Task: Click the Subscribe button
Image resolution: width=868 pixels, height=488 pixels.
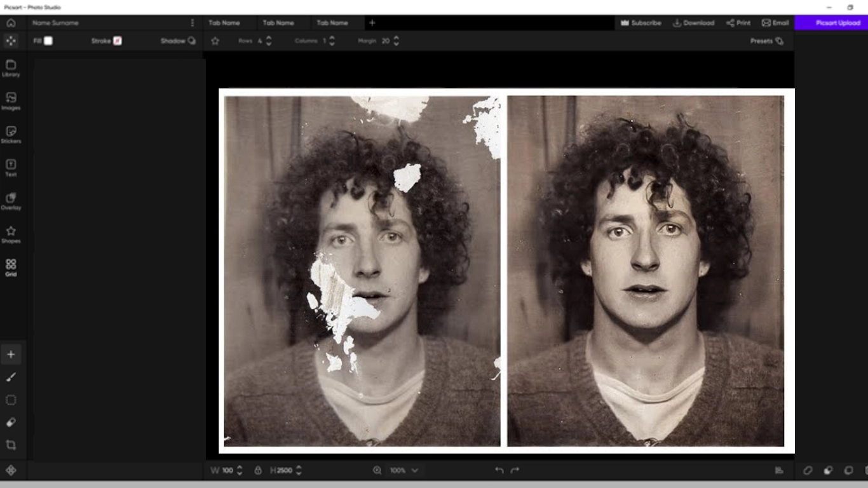Action: point(641,23)
